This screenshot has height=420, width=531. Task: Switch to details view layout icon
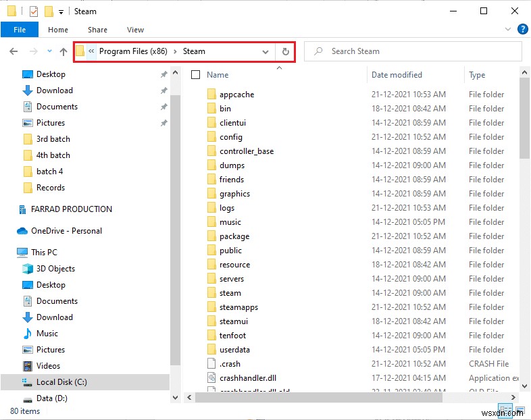(505, 409)
